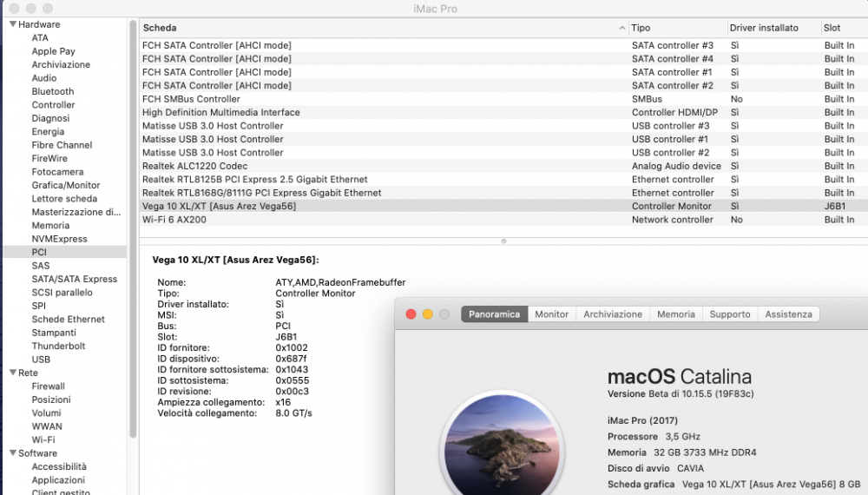Viewport: 868px width, 495px height.
Task: Select Lettore scheda in the sidebar
Action: (x=64, y=198)
